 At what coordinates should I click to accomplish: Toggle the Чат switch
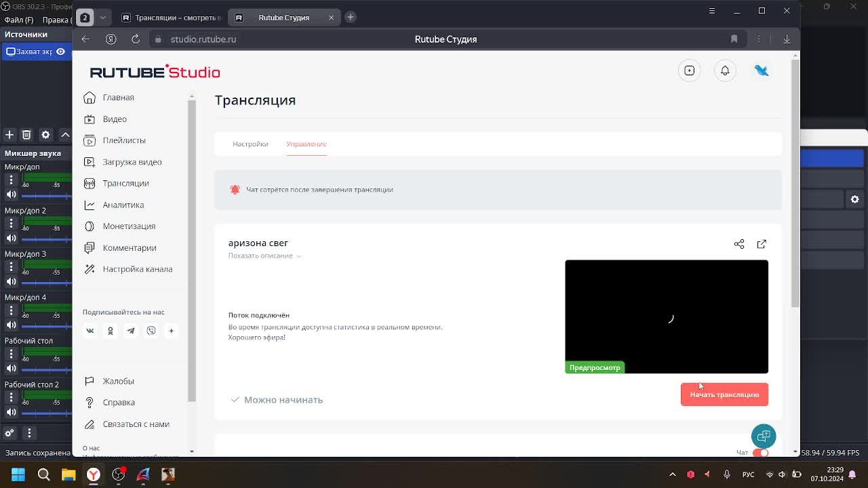tap(761, 453)
